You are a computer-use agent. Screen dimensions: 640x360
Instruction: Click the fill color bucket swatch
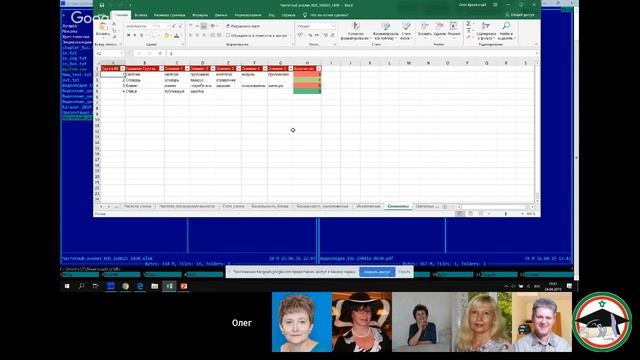[166, 36]
